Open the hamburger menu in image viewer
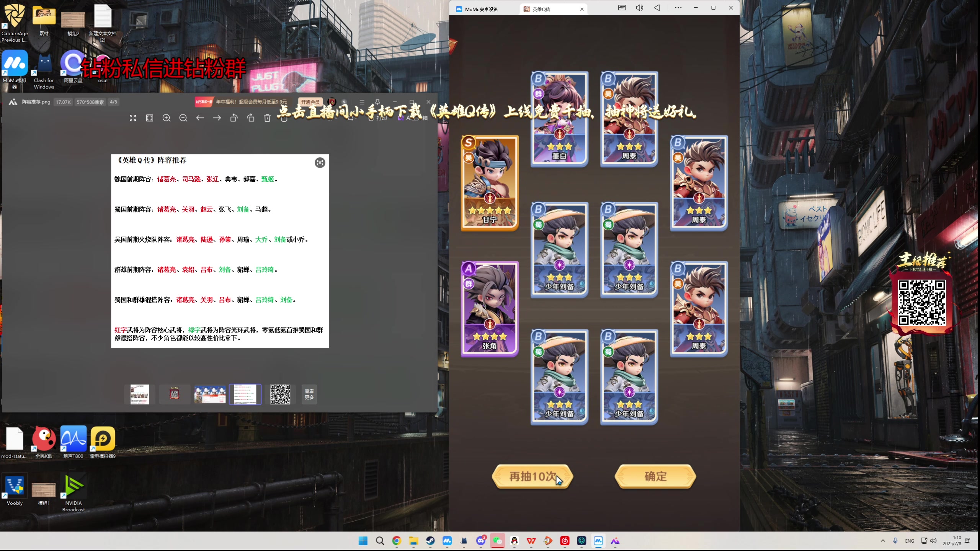Screen dimensions: 980x551 point(362,102)
